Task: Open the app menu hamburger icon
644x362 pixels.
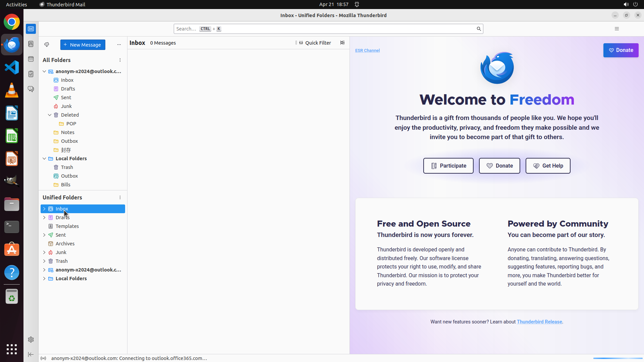Action: pos(616,29)
